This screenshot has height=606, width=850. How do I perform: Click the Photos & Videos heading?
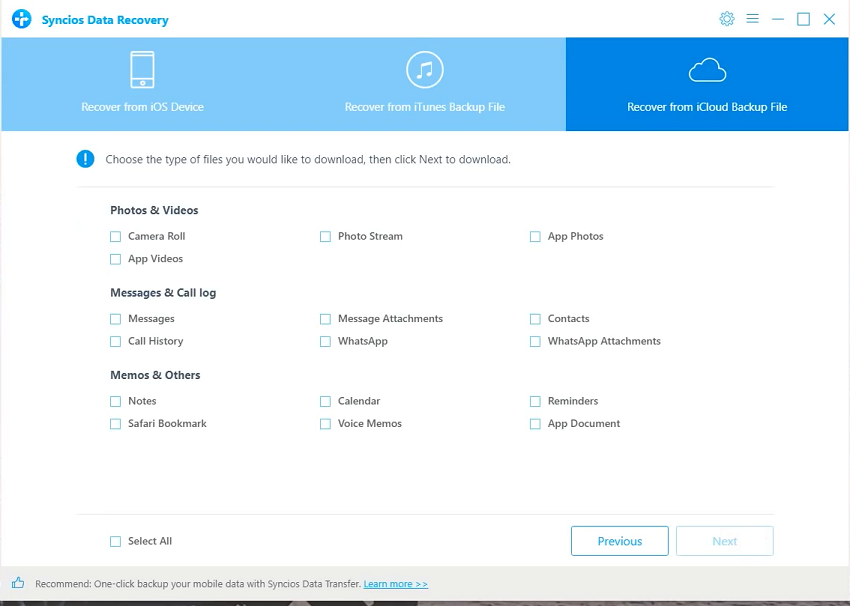tap(154, 210)
